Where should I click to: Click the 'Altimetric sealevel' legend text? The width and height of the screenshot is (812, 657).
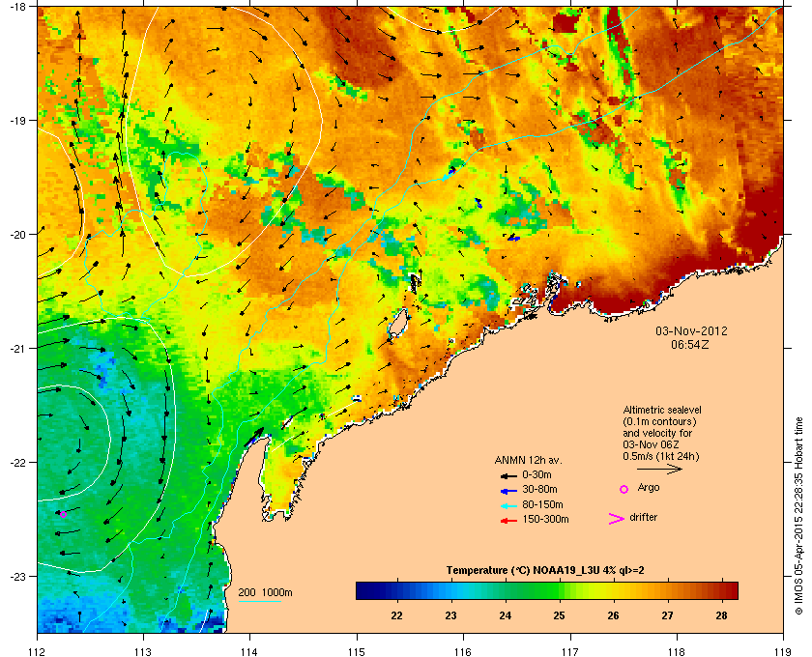(x=662, y=410)
